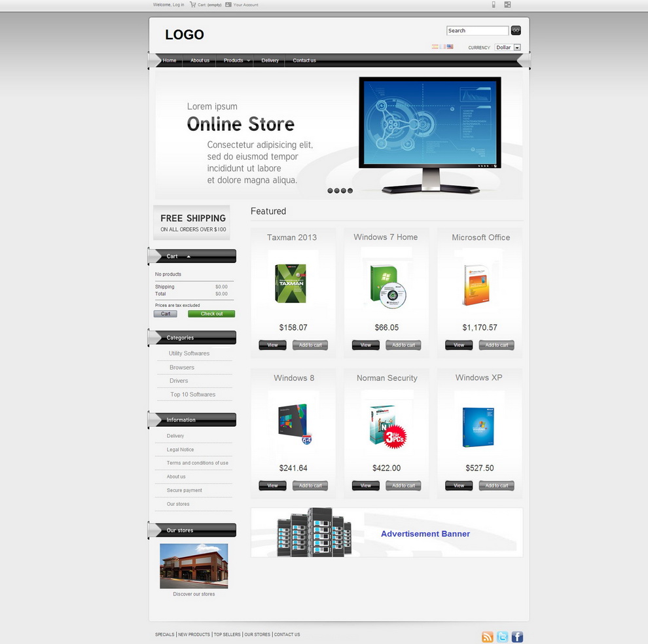Follow the Discover our stores link
648x644 pixels.
[x=193, y=594]
